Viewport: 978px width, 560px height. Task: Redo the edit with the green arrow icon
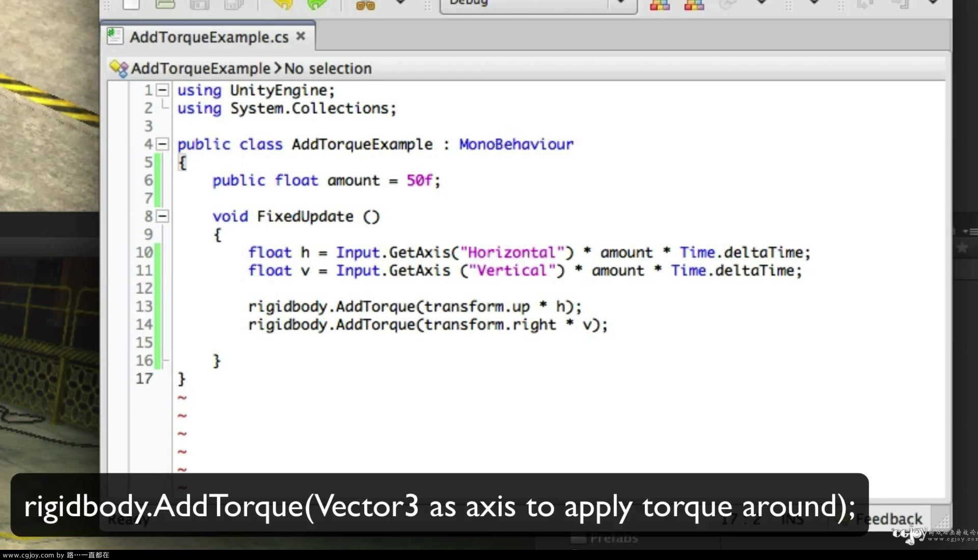click(x=316, y=5)
